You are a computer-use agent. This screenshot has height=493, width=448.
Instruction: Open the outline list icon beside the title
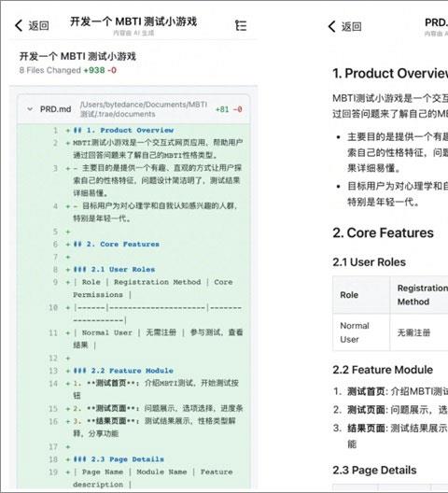pos(241,25)
